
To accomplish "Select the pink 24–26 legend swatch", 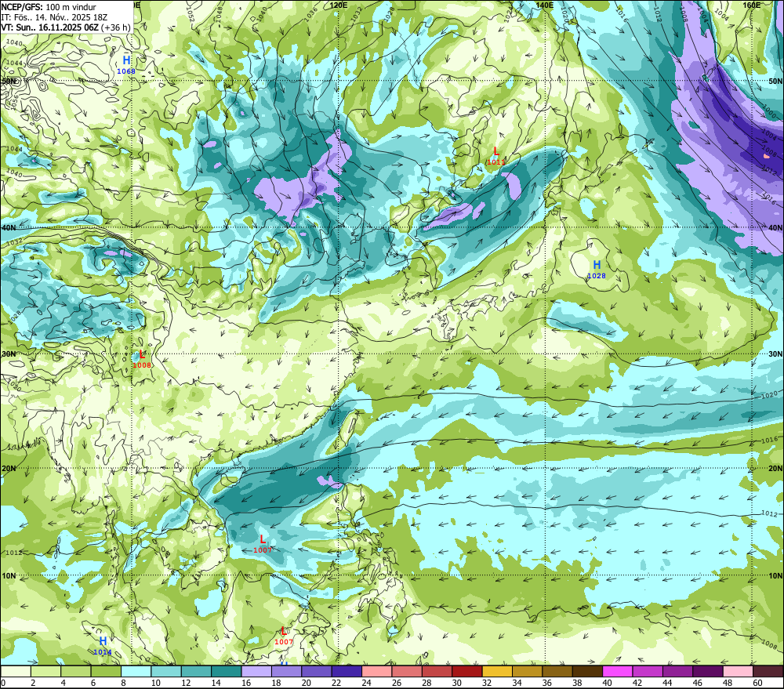I will coord(376,671).
